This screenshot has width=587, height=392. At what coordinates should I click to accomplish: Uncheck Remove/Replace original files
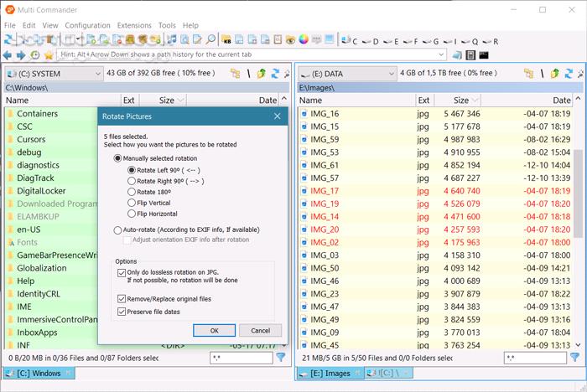point(122,299)
